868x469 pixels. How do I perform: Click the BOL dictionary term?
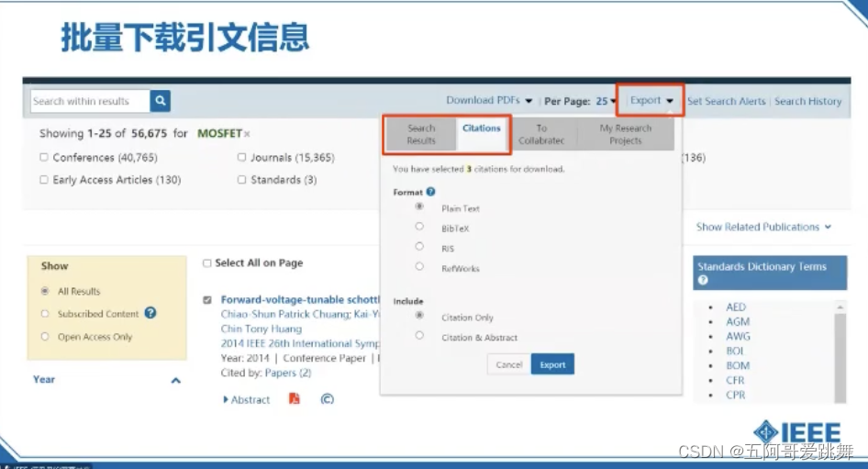click(735, 351)
